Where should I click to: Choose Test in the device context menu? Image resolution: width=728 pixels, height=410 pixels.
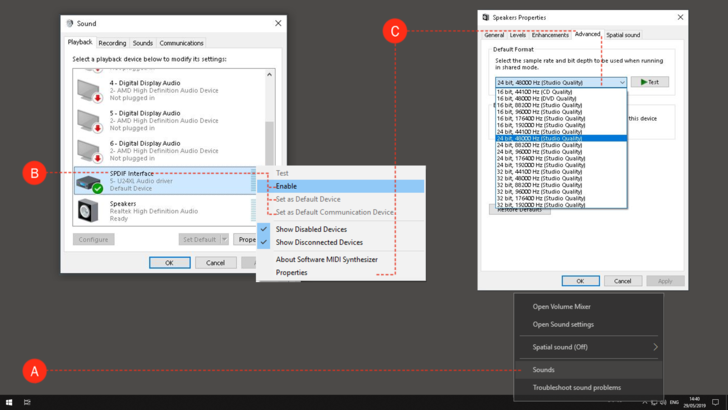click(x=341, y=173)
